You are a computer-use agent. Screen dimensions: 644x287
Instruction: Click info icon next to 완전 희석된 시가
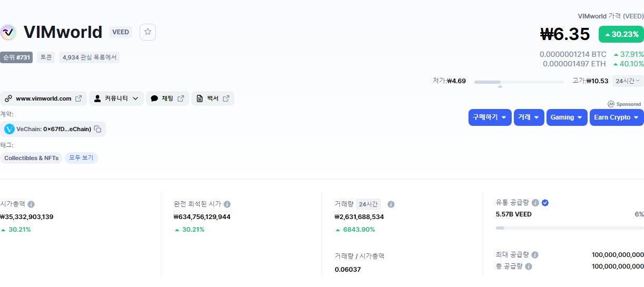[227, 204]
